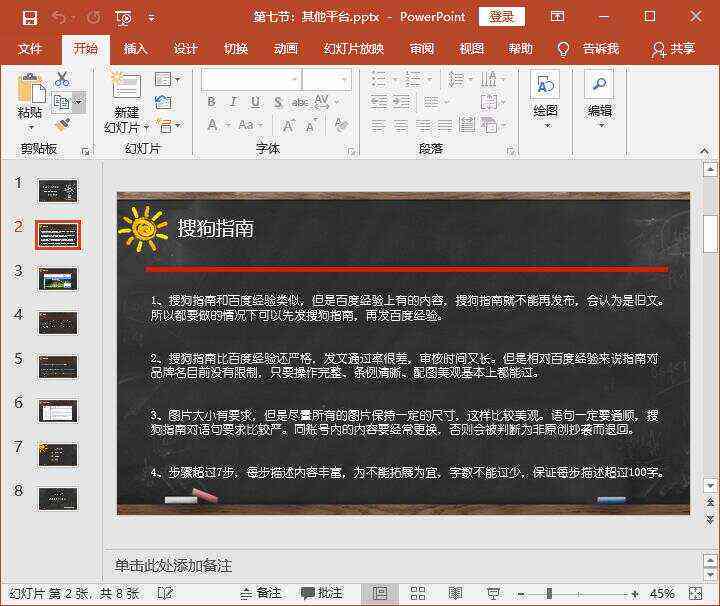Switch to the 设计 tab
This screenshot has height=606, width=720.
(186, 48)
